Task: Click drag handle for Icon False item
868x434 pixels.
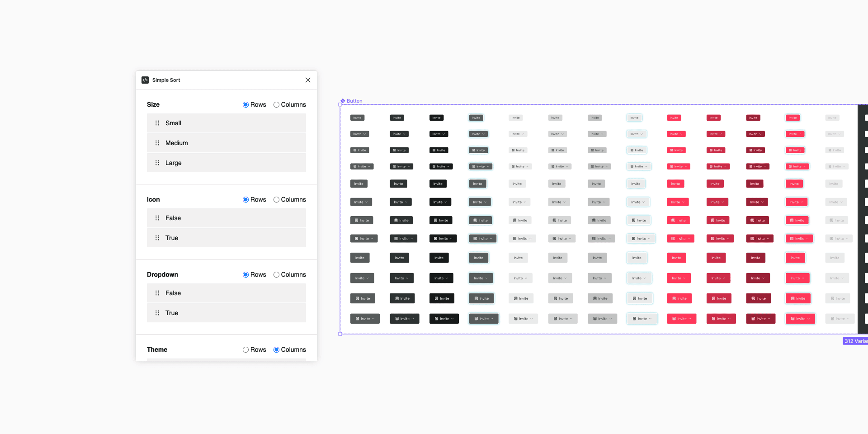Action: pyautogui.click(x=157, y=218)
